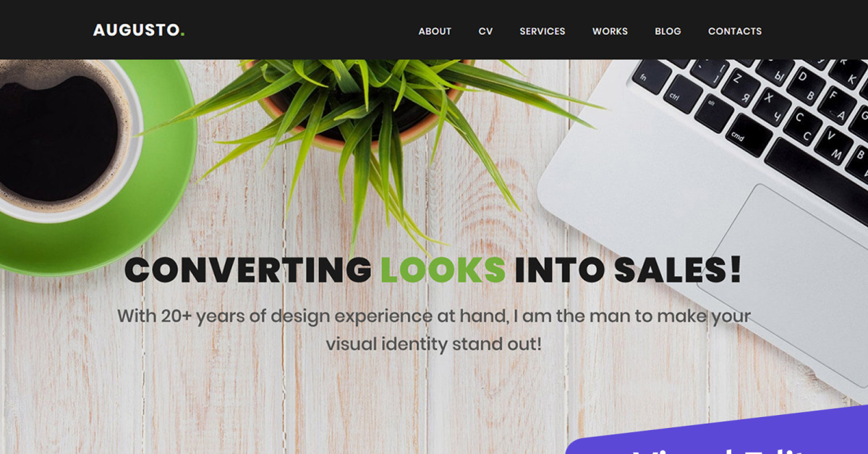The height and width of the screenshot is (454, 868).
Task: Click the word CONVERTING in the headline
Action: (248, 269)
